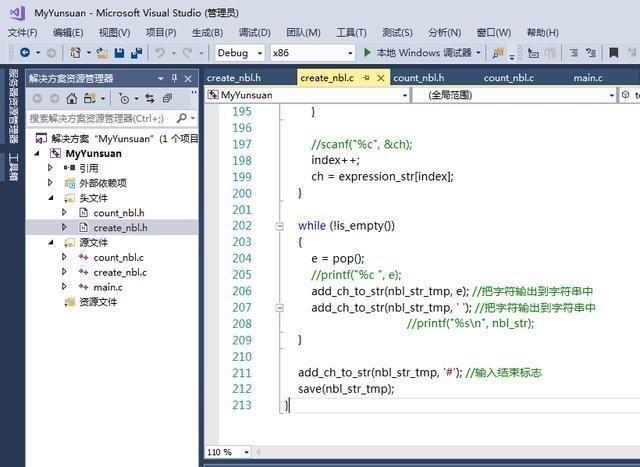This screenshot has width=640, height=467.
Task: Click Sync with Active Document icon
Action: (150, 98)
